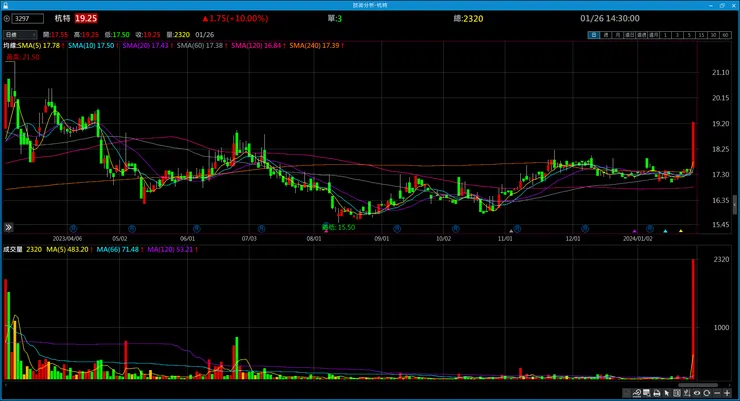The width and height of the screenshot is (740, 401).
Task: Click the double-chevron expand button at chart left
Action: pyautogui.click(x=8, y=227)
